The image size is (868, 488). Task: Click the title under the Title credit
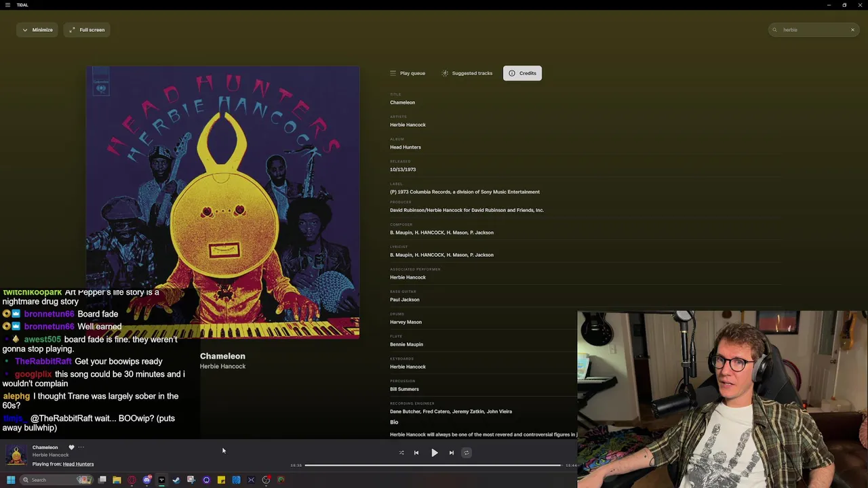coord(402,102)
